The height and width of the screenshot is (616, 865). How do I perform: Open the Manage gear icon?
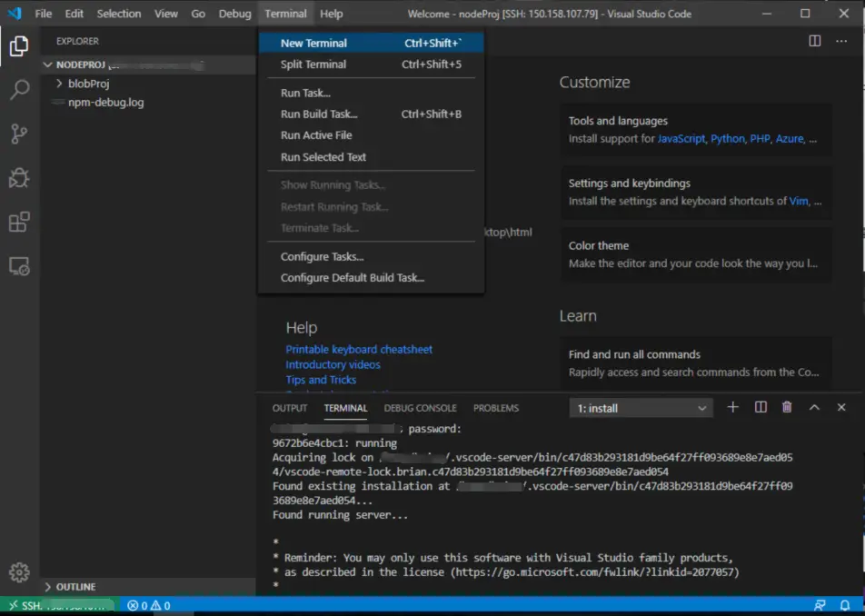19,572
